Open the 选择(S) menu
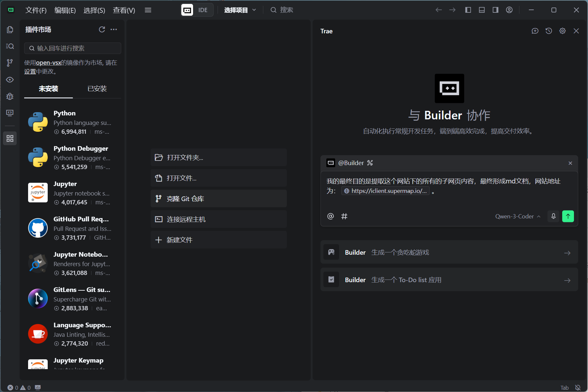The width and height of the screenshot is (588, 392). point(94,10)
